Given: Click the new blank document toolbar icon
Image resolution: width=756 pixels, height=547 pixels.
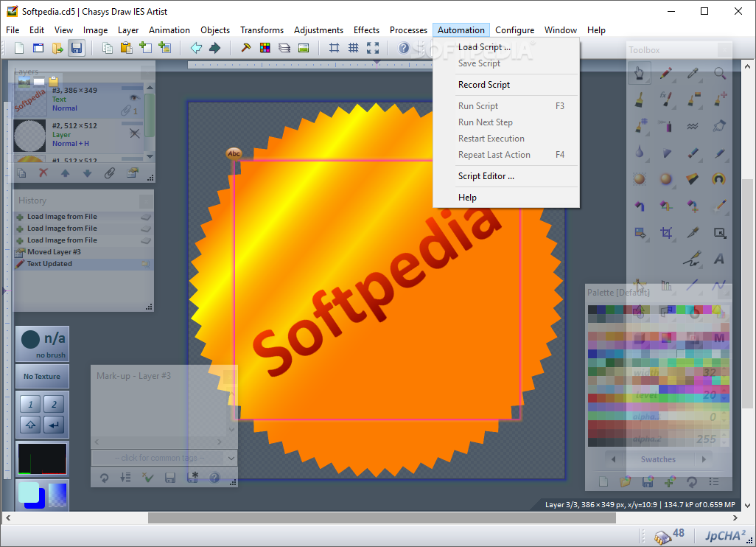Looking at the screenshot, I should (x=19, y=48).
